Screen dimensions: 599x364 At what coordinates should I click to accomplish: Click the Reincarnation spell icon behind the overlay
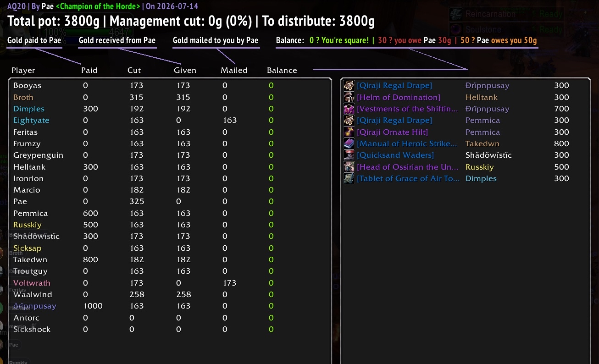(456, 14)
